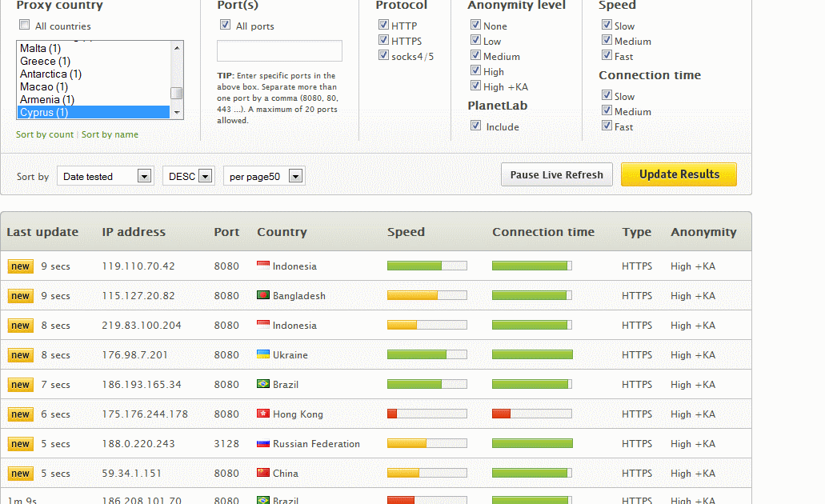Uncheck the Fast speed checkbox
The image size is (825, 504).
607,55
